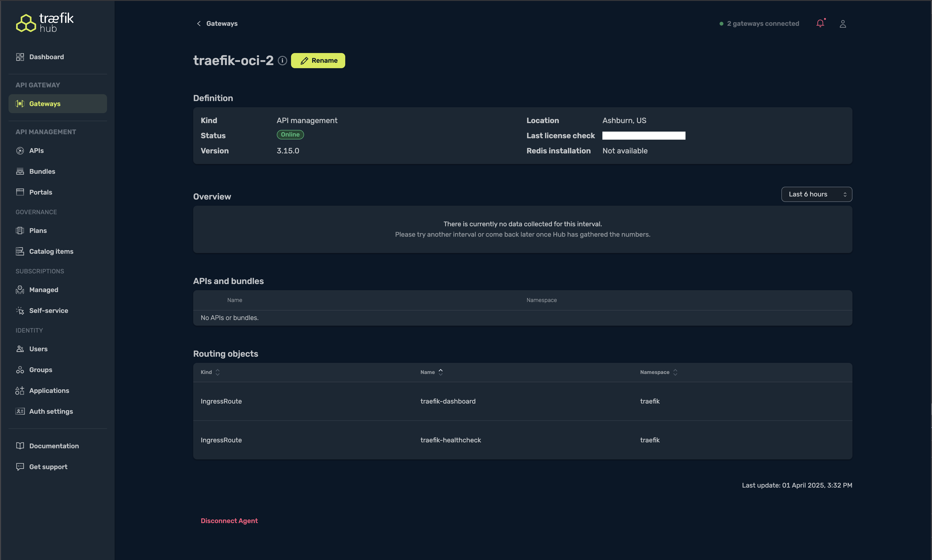This screenshot has height=560, width=932.
Task: Click the traefik hub logo
Action: pyautogui.click(x=45, y=23)
